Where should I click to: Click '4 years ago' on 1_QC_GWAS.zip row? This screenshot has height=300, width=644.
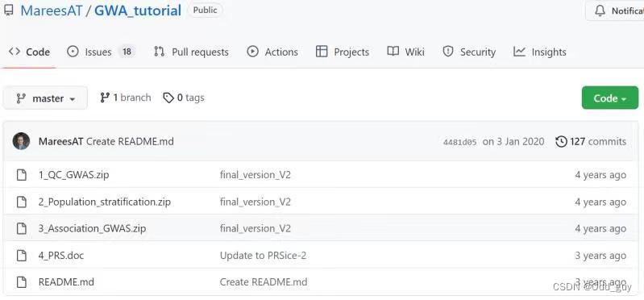(x=600, y=175)
